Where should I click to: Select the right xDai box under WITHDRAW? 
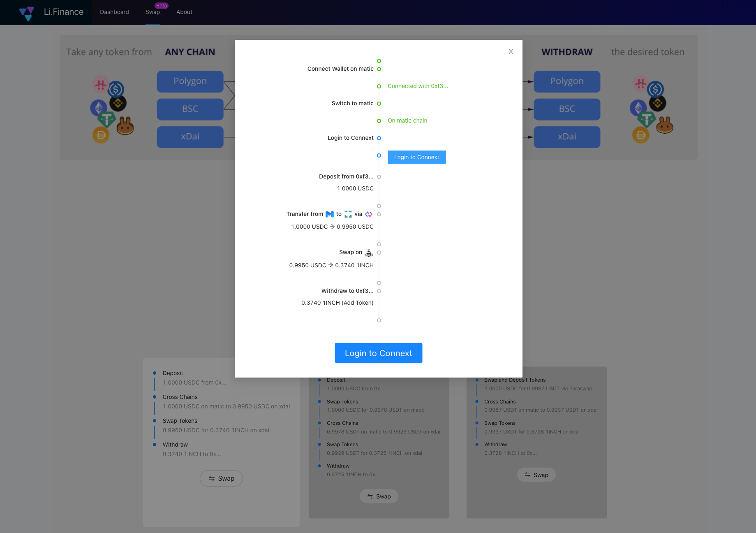[x=567, y=137]
